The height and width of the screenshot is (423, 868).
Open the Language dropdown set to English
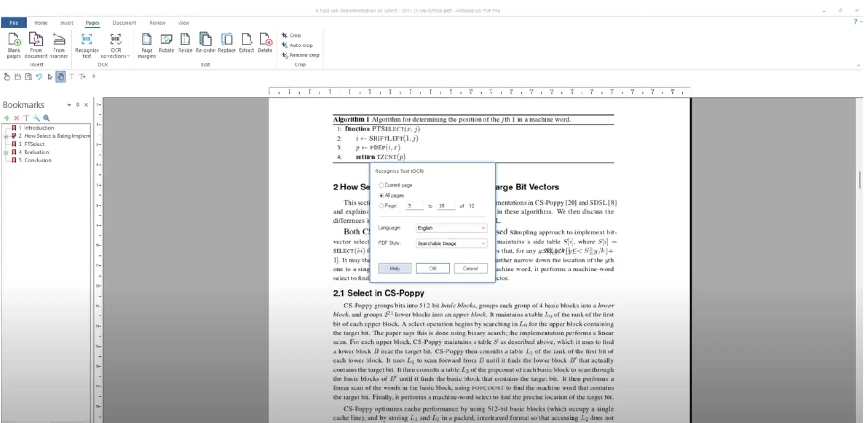451,228
